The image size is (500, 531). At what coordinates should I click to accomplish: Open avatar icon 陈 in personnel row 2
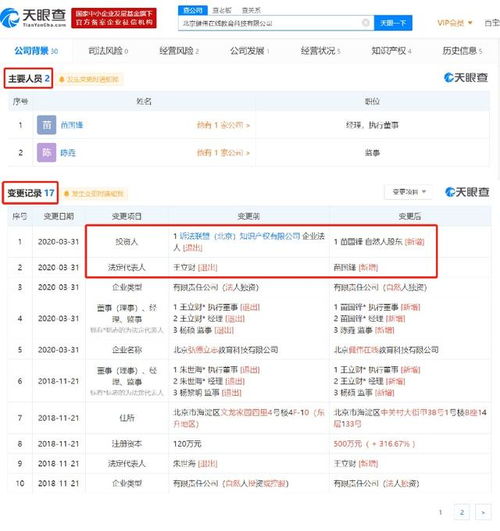point(46,152)
